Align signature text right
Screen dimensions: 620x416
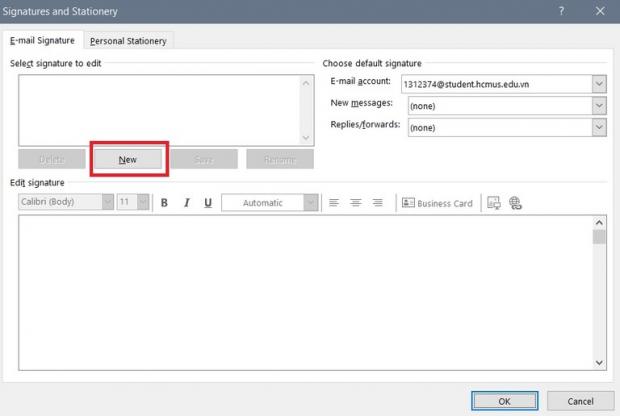(x=378, y=203)
